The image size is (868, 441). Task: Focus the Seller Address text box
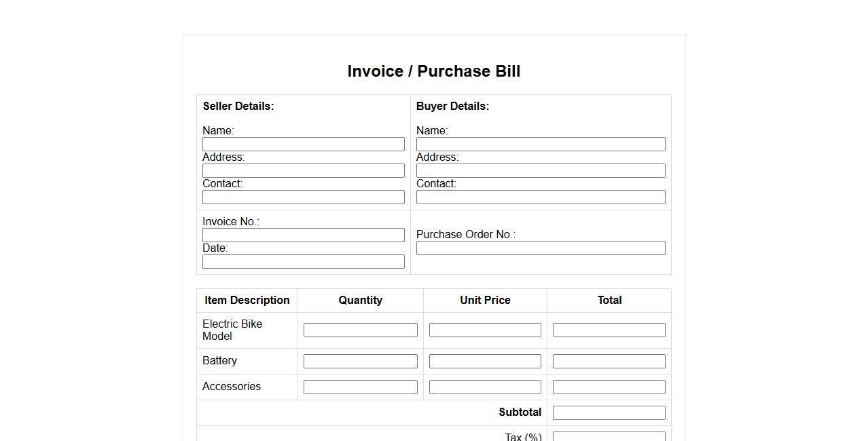coord(303,170)
